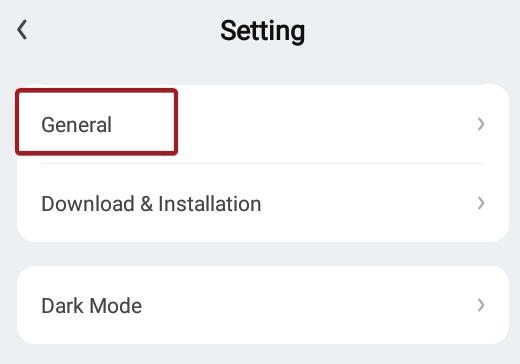Tap the chevron beside Dark Mode

coord(481,305)
